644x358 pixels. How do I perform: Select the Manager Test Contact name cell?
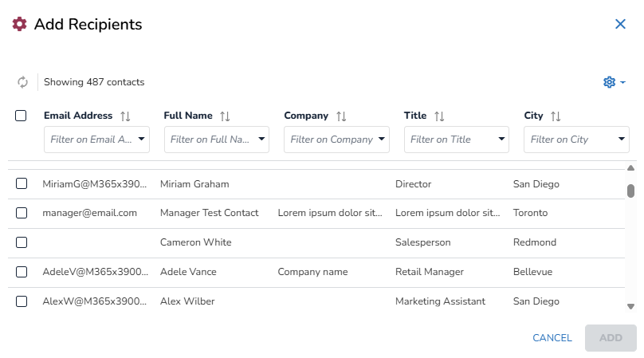(x=209, y=213)
